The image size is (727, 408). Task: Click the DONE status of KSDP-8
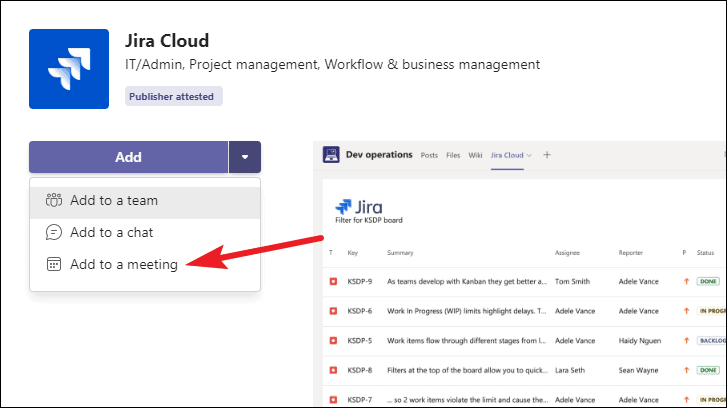[708, 370]
